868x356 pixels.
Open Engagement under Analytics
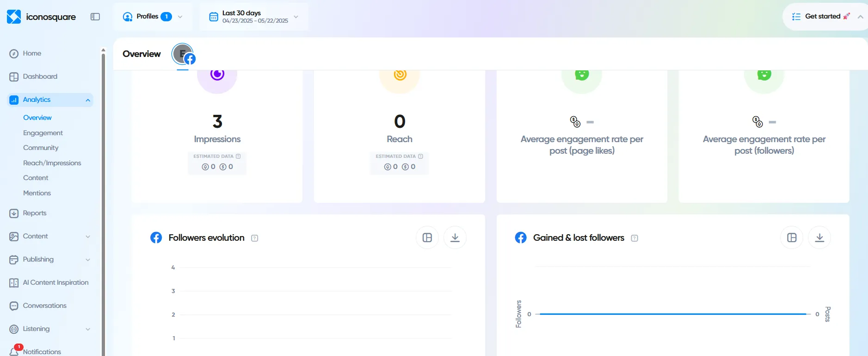click(43, 133)
